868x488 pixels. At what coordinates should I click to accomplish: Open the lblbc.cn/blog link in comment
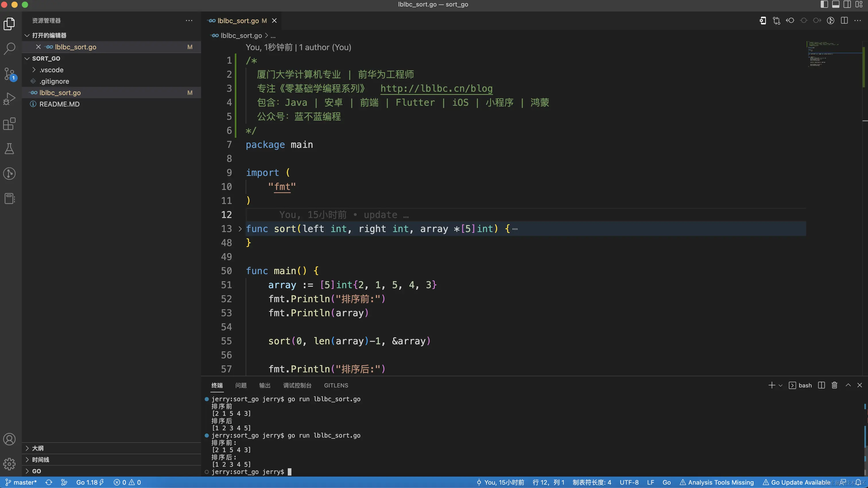point(436,88)
